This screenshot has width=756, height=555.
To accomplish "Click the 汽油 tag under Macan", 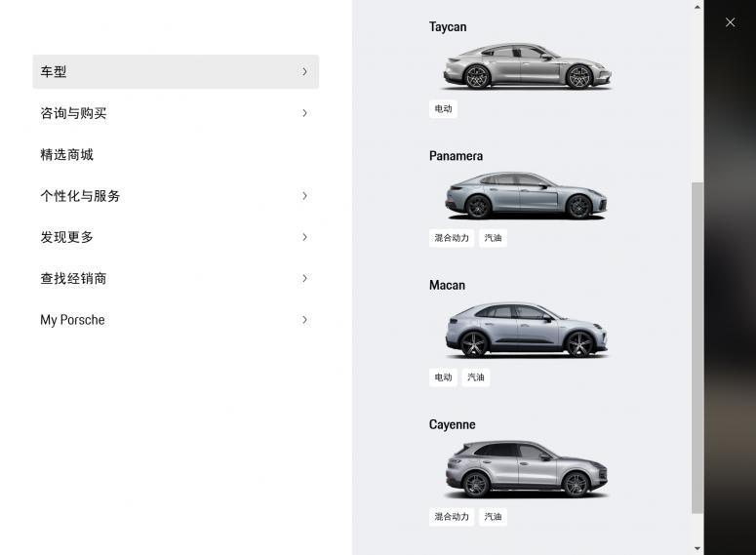I will [475, 377].
